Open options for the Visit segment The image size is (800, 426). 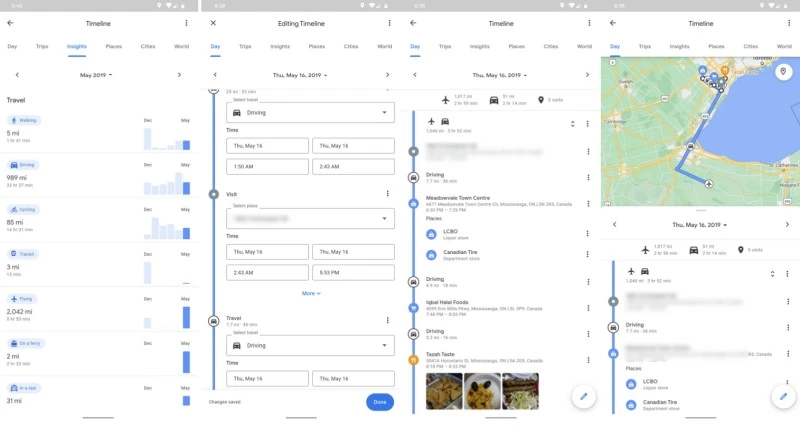(388, 193)
